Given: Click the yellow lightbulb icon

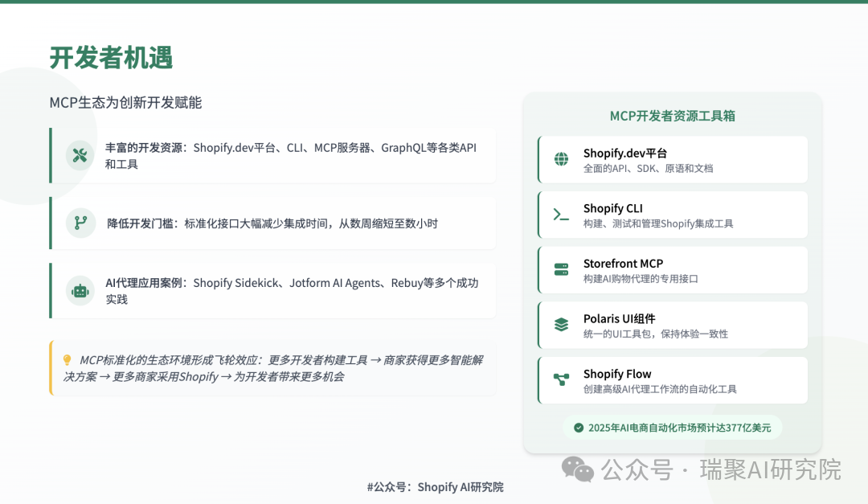Looking at the screenshot, I should (67, 360).
